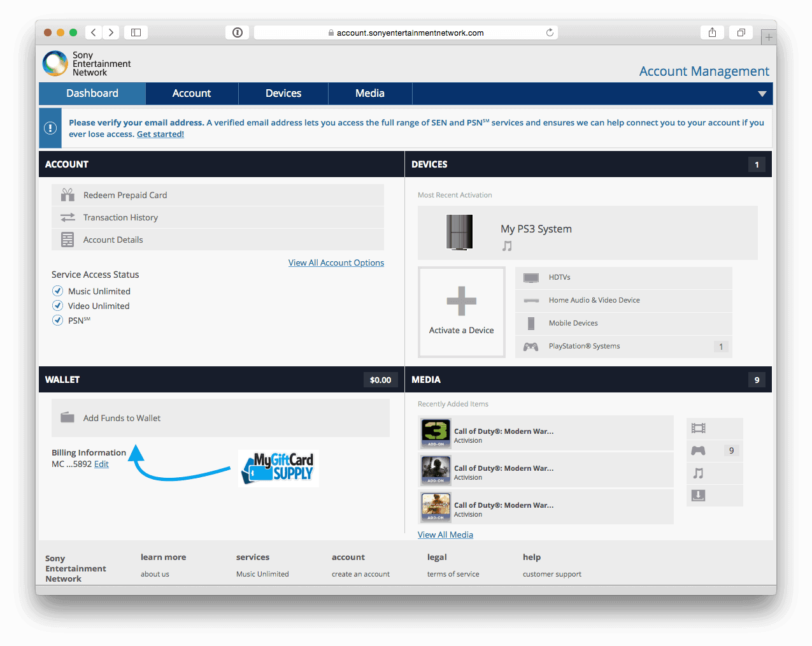This screenshot has width=812, height=646.
Task: Click the Activate a Device button
Action: click(462, 312)
